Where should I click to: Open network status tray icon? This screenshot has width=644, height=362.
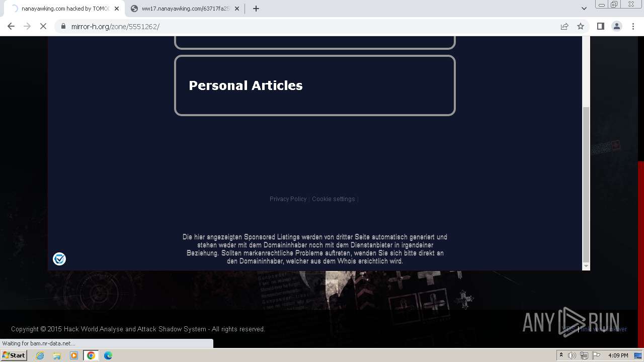pyautogui.click(x=584, y=355)
